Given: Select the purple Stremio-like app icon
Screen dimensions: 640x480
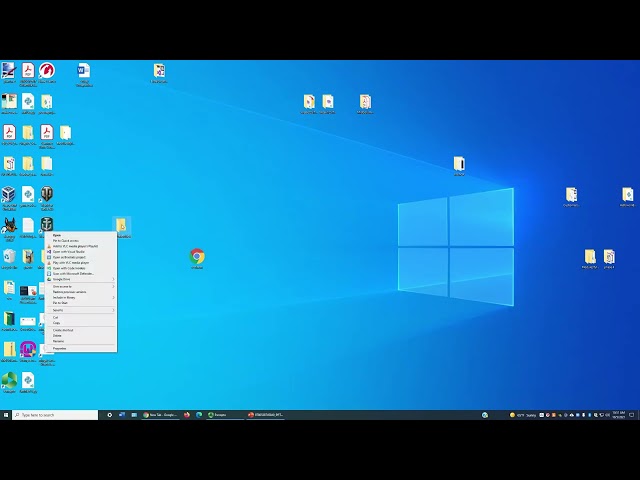Looking at the screenshot, I should coord(28,351).
